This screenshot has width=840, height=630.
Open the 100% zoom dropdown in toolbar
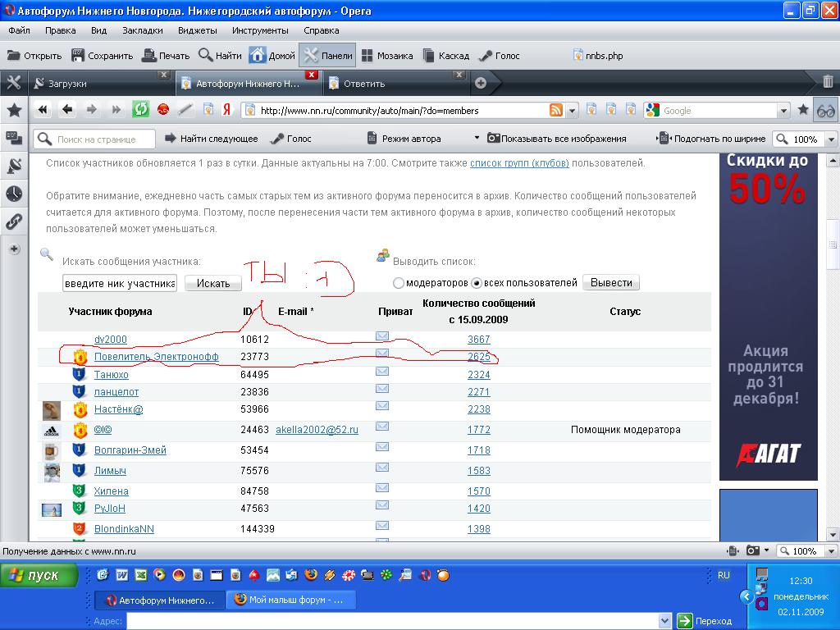831,139
